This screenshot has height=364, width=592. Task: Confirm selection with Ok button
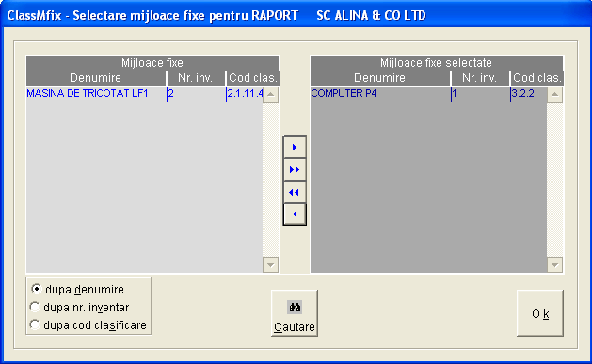540,313
